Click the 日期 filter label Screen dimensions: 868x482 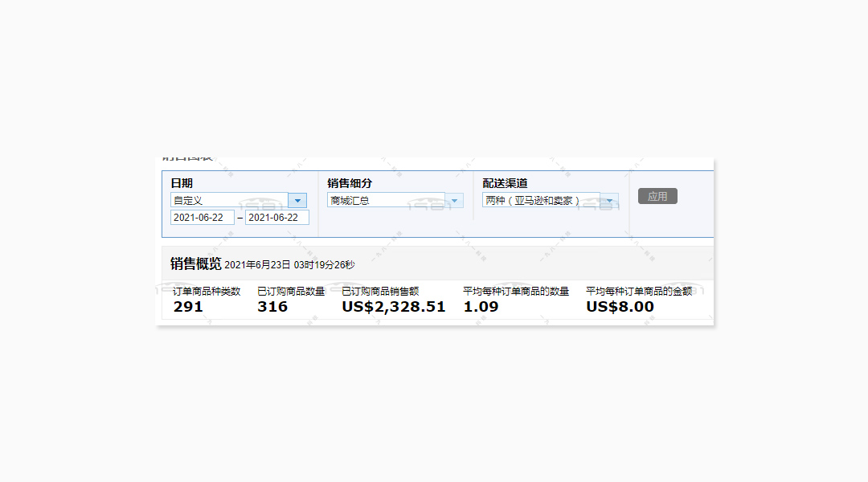182,183
